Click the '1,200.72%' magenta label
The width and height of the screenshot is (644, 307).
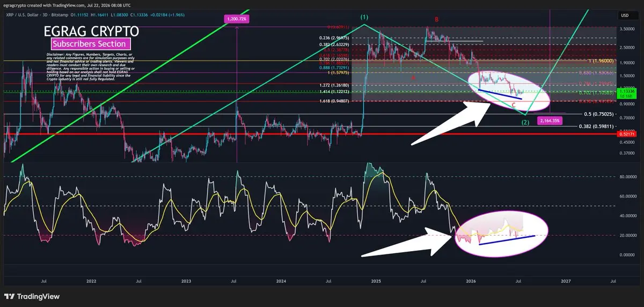(236, 19)
